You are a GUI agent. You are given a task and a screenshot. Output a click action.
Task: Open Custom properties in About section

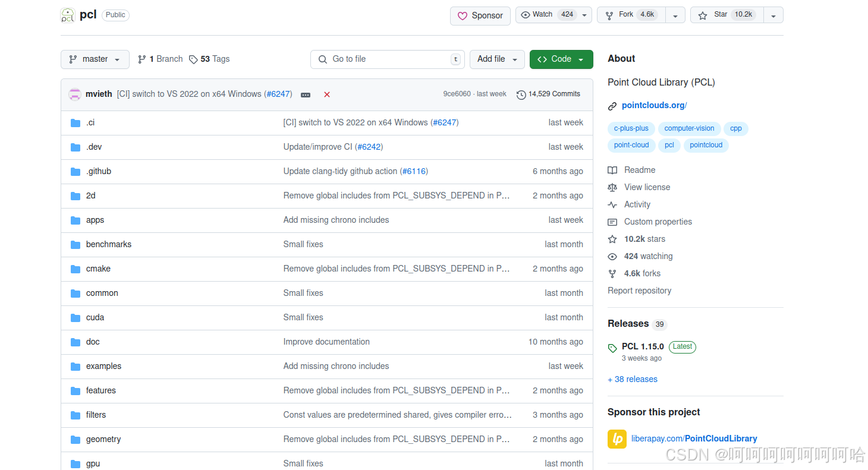pos(658,222)
